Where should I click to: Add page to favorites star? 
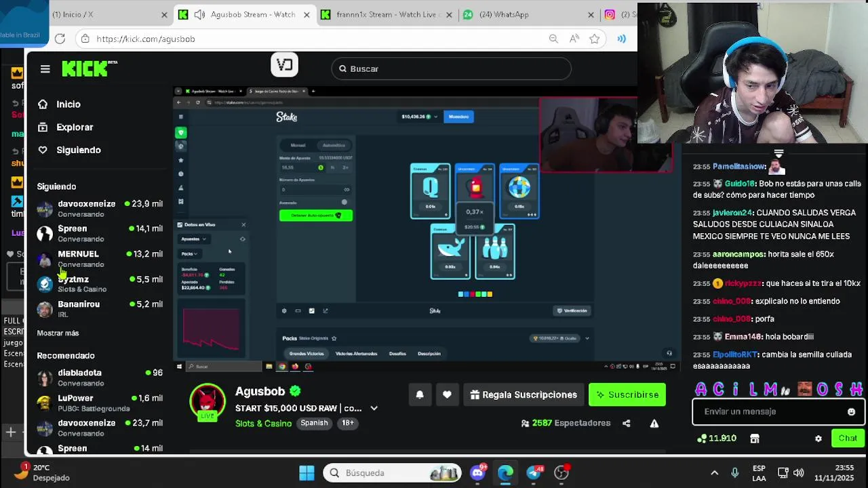pos(595,39)
